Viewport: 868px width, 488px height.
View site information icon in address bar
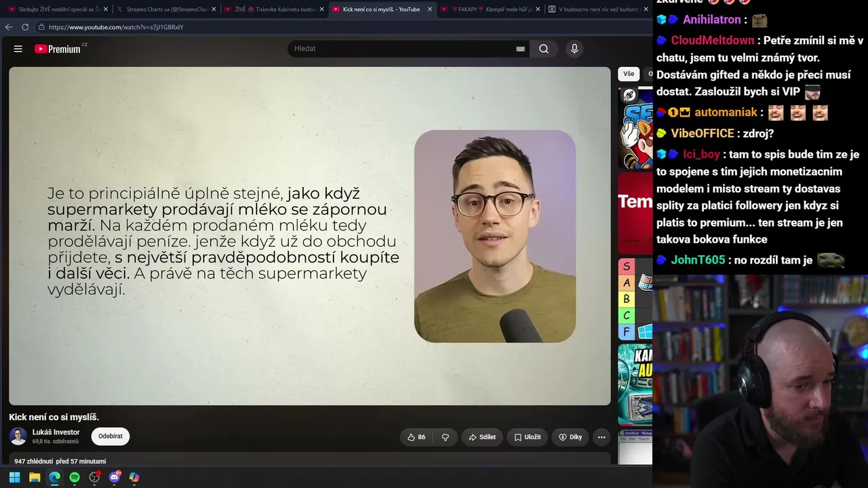pos(41,27)
